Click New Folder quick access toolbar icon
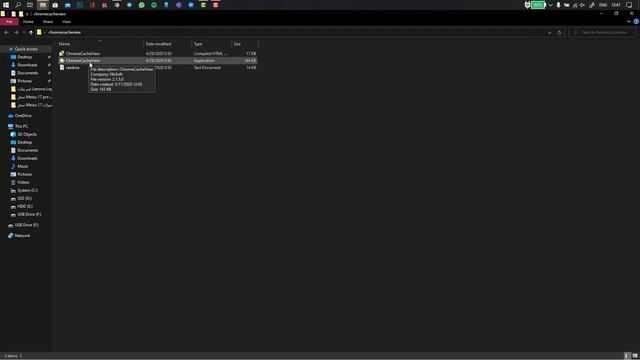This screenshot has width=640, height=360. (21, 14)
